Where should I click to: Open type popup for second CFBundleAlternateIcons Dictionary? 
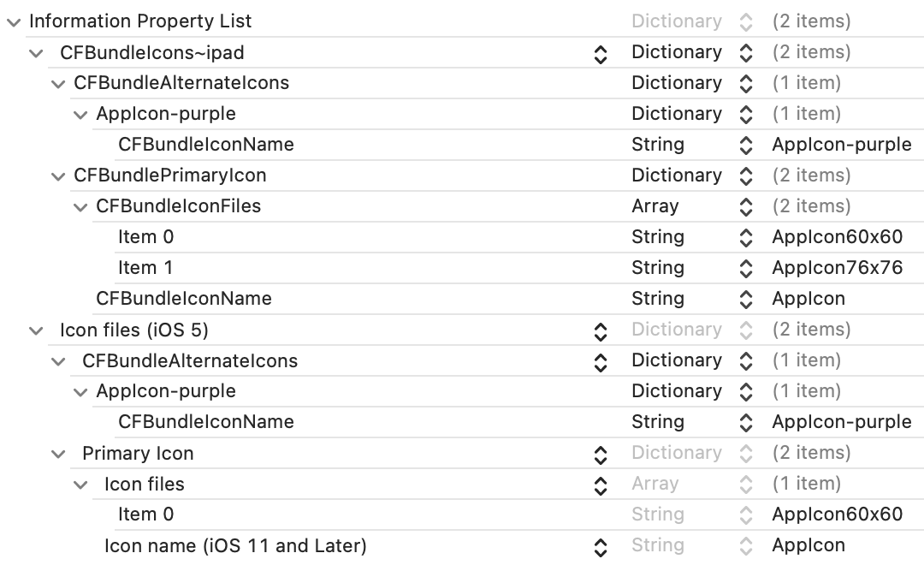(x=746, y=361)
